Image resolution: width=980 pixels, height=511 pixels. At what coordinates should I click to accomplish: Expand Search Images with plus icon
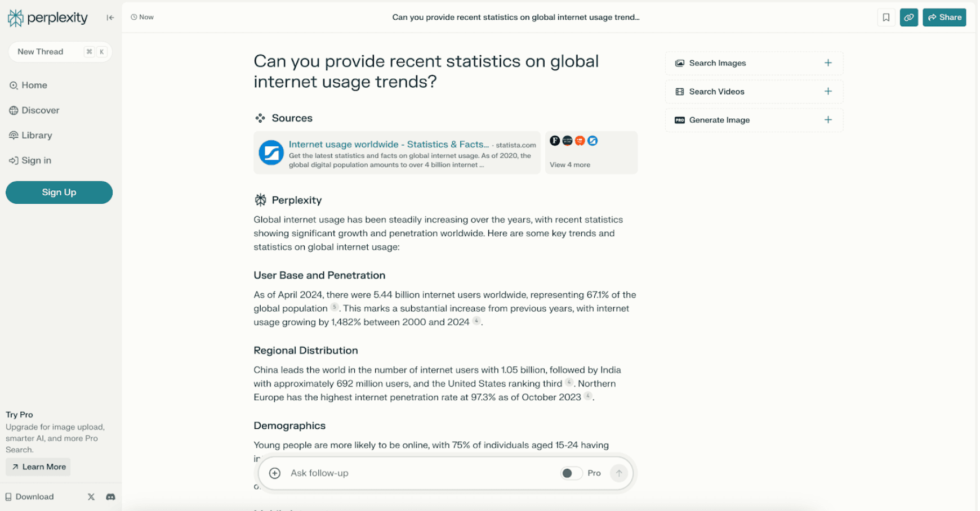(x=828, y=63)
